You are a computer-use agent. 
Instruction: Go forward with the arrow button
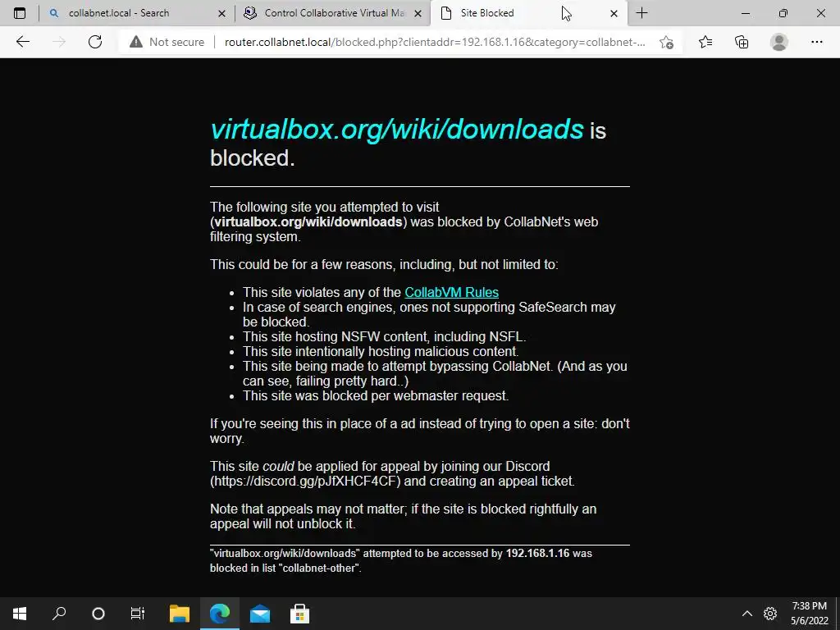coord(59,42)
